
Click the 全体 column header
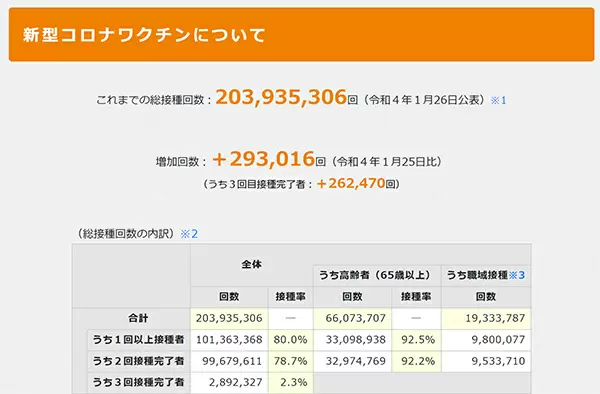pyautogui.click(x=252, y=264)
